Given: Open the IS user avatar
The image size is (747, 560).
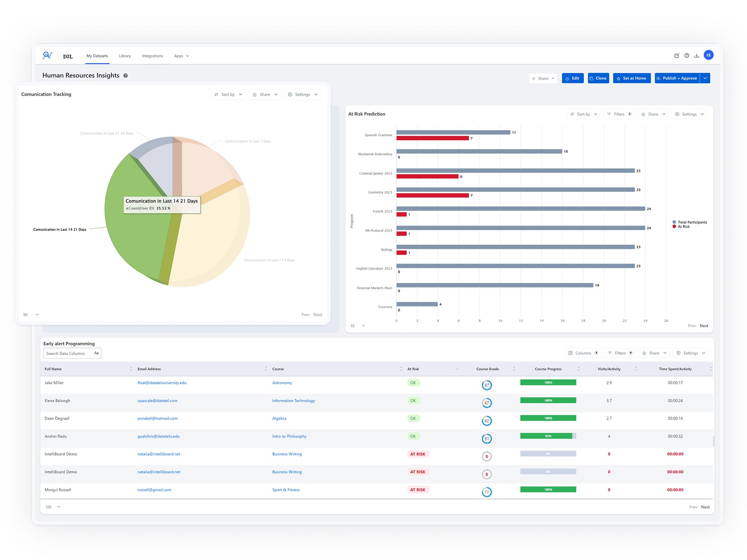Looking at the screenshot, I should 709,55.
